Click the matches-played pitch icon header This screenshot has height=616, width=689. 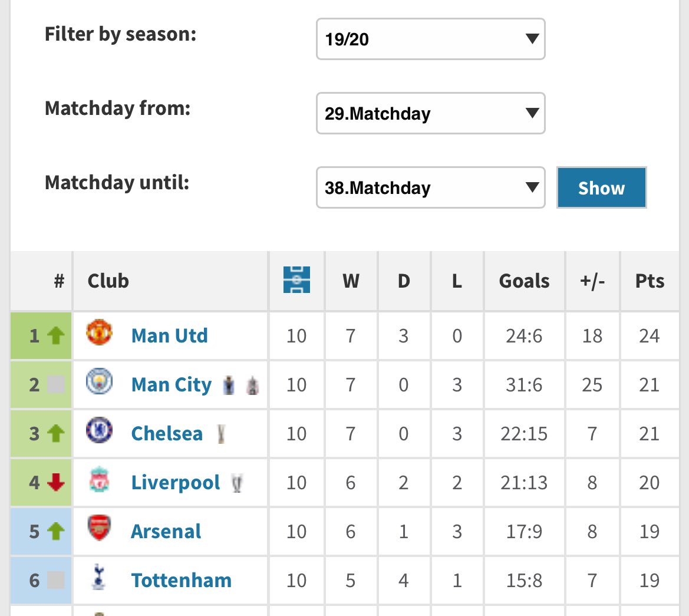(x=296, y=280)
